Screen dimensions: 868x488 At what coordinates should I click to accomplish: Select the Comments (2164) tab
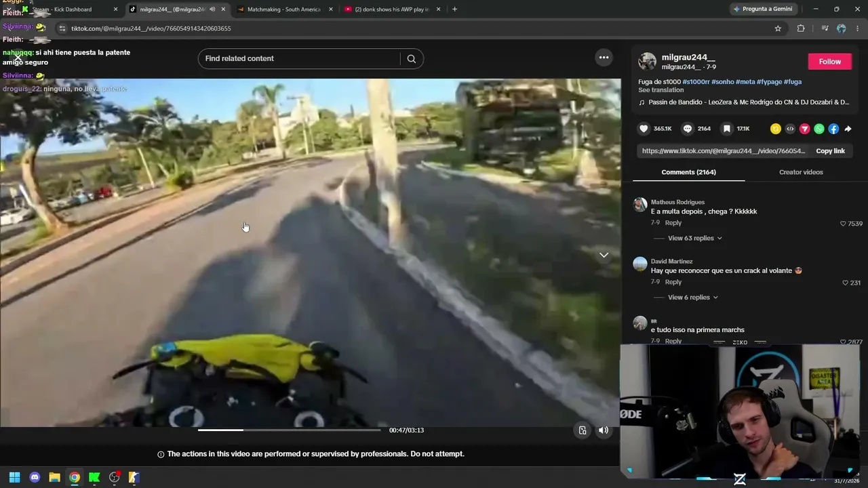pos(688,172)
